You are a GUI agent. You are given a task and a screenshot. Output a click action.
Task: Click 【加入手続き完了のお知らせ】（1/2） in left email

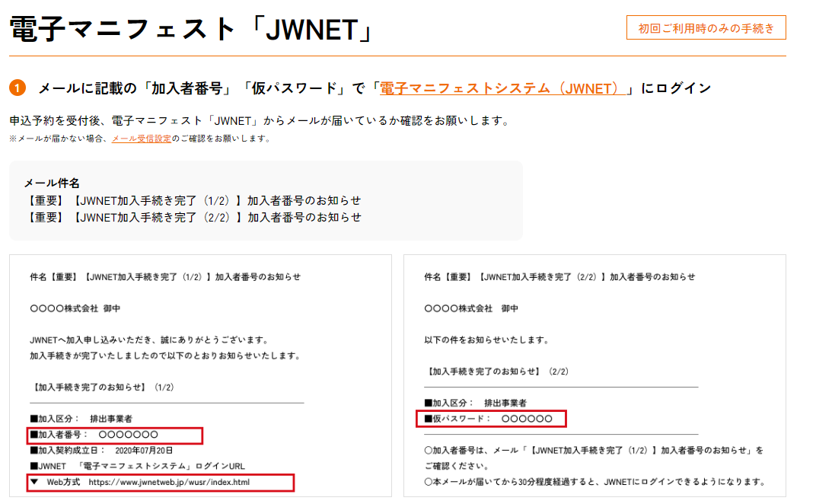103,388
